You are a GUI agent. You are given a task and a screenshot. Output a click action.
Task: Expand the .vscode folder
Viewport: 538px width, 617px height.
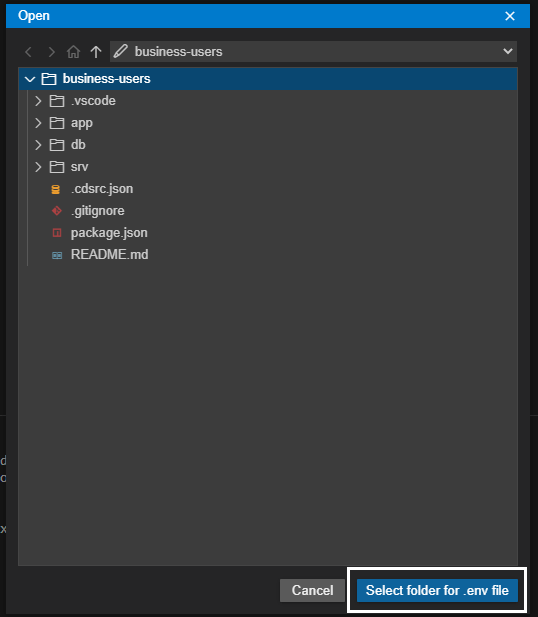38,101
